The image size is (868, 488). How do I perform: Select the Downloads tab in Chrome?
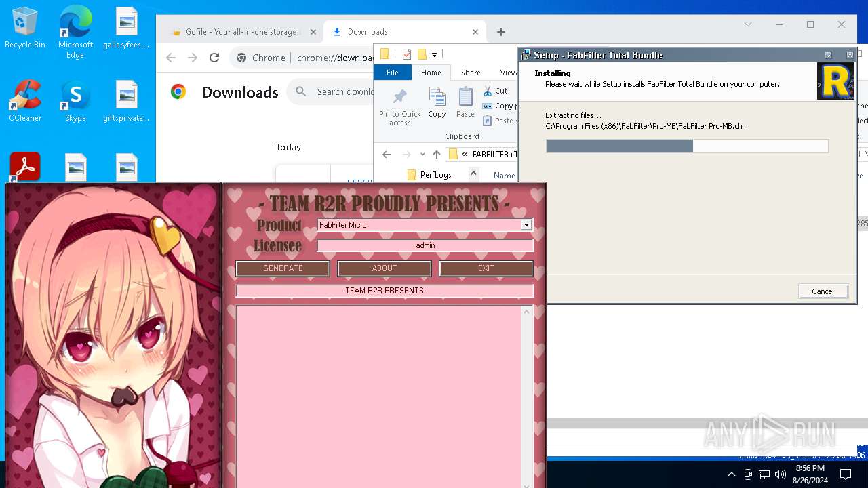click(x=405, y=32)
